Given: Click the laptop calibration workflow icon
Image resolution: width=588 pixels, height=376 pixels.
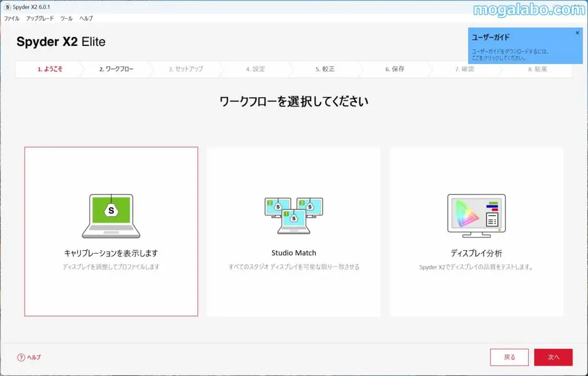Looking at the screenshot, I should [111, 216].
